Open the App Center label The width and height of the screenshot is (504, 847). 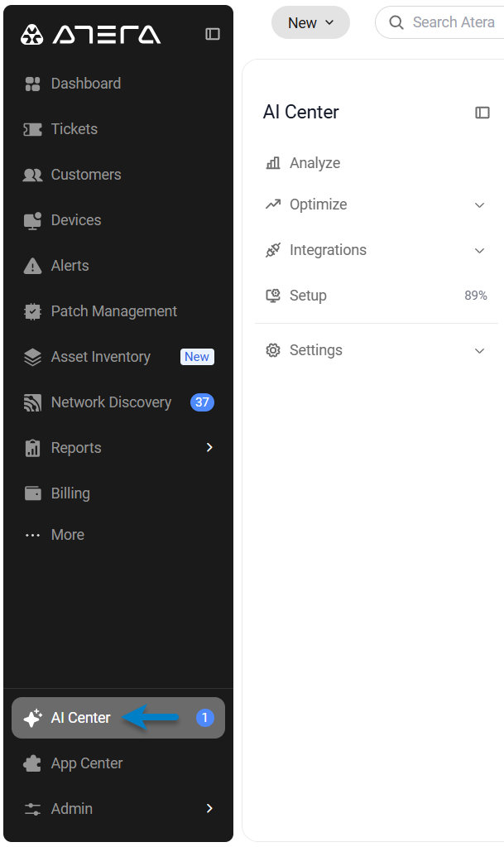pyautogui.click(x=86, y=763)
